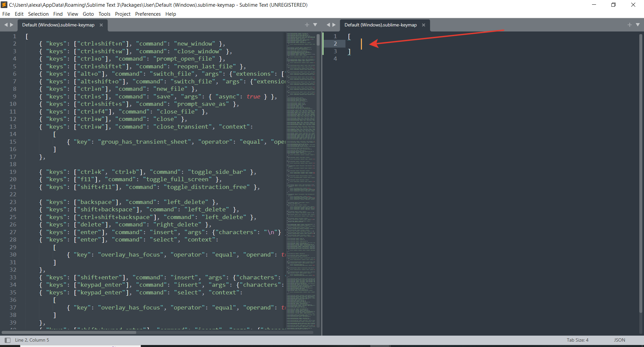
Task: Open the Selection menu
Action: click(x=38, y=14)
